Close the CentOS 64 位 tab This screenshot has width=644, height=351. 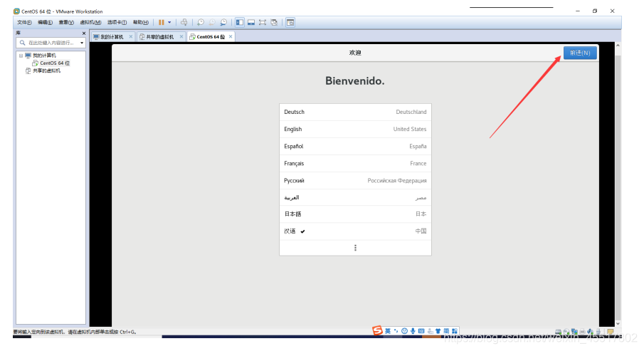231,36
